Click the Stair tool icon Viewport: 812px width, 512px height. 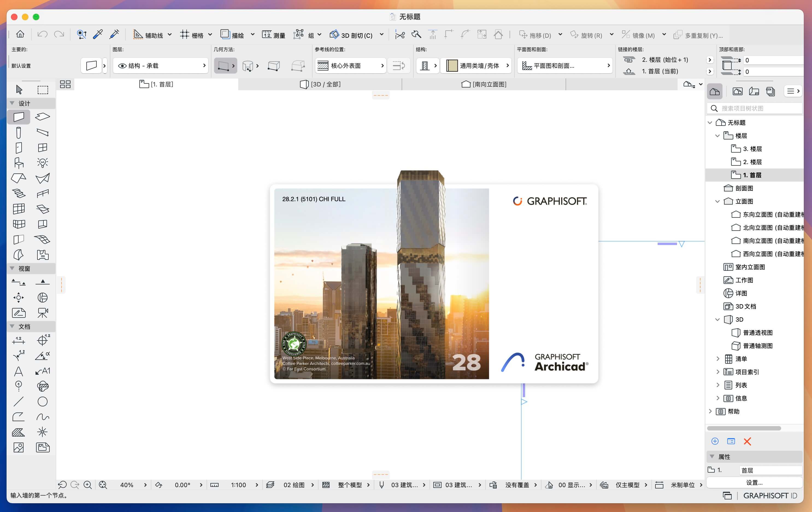[19, 193]
